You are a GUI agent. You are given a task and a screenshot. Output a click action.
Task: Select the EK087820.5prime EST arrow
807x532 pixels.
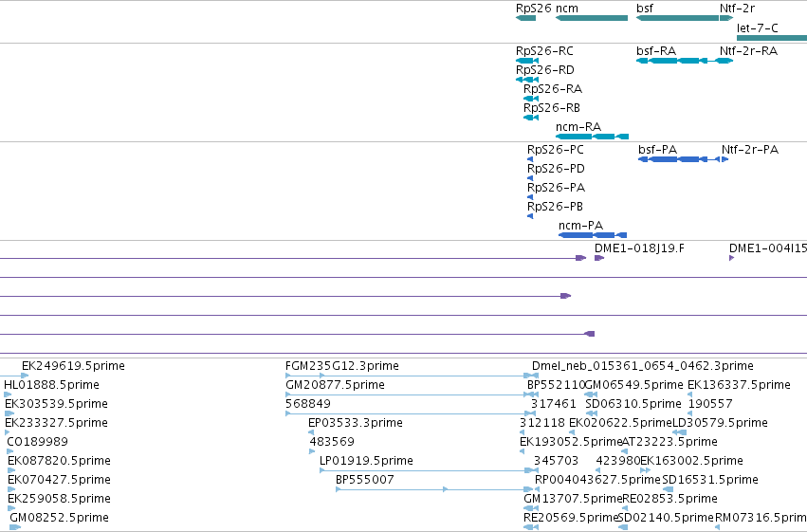[11, 470]
